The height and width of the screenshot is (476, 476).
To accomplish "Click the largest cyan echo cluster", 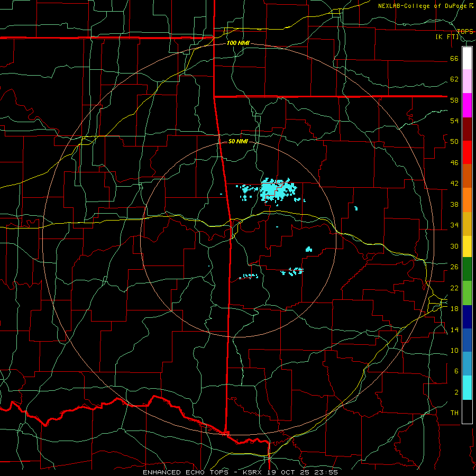I will point(278,190).
